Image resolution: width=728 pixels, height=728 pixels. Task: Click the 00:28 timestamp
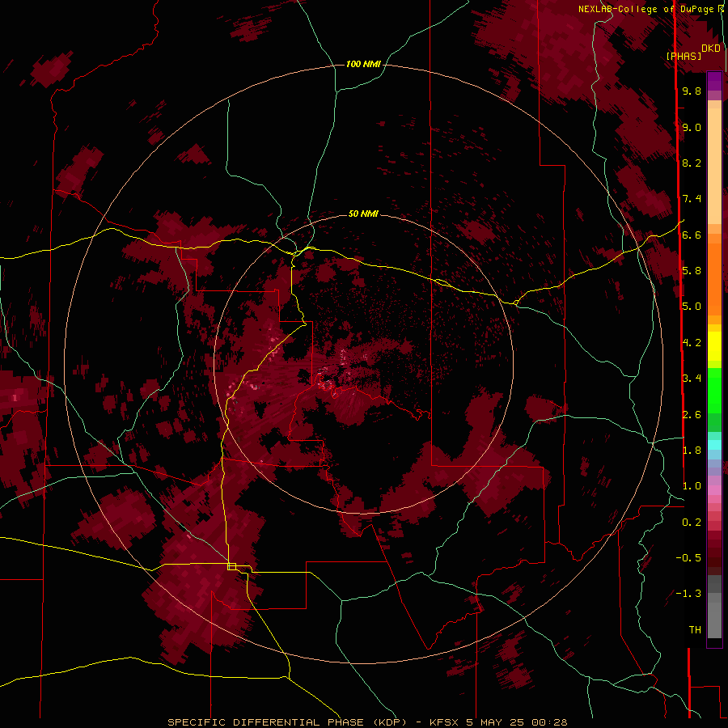point(549,722)
